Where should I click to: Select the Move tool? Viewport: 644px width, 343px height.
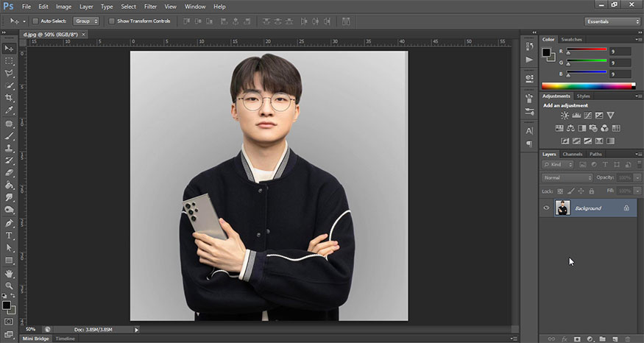9,49
